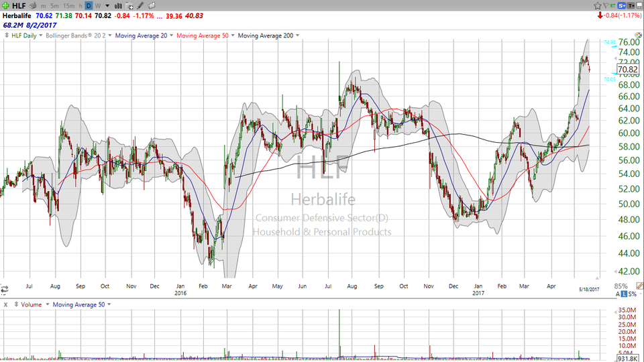Select the Daily (D) time frame
Image resolution: width=644 pixels, height=362 pixels.
(x=89, y=6)
